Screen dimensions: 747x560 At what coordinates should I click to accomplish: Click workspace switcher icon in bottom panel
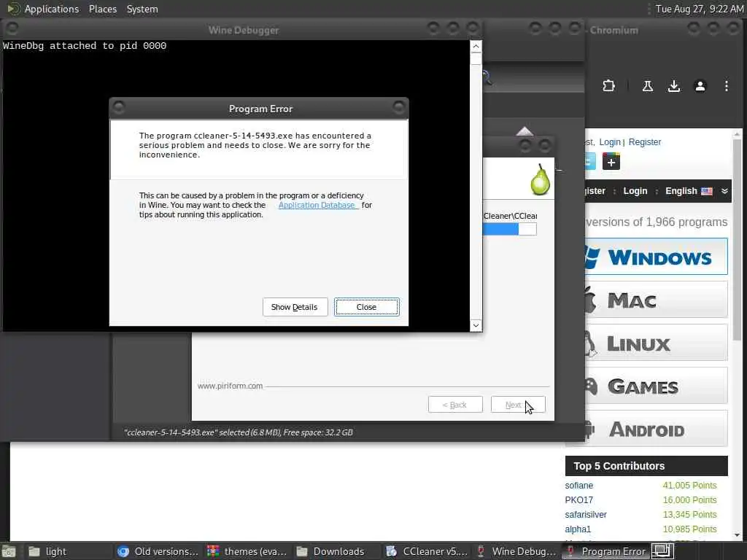tap(662, 551)
